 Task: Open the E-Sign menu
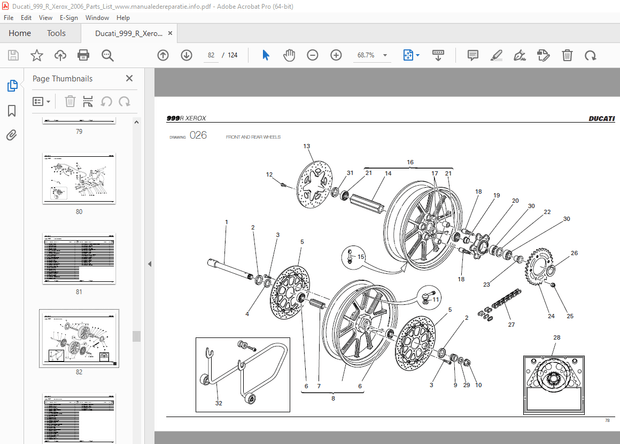coord(69,18)
